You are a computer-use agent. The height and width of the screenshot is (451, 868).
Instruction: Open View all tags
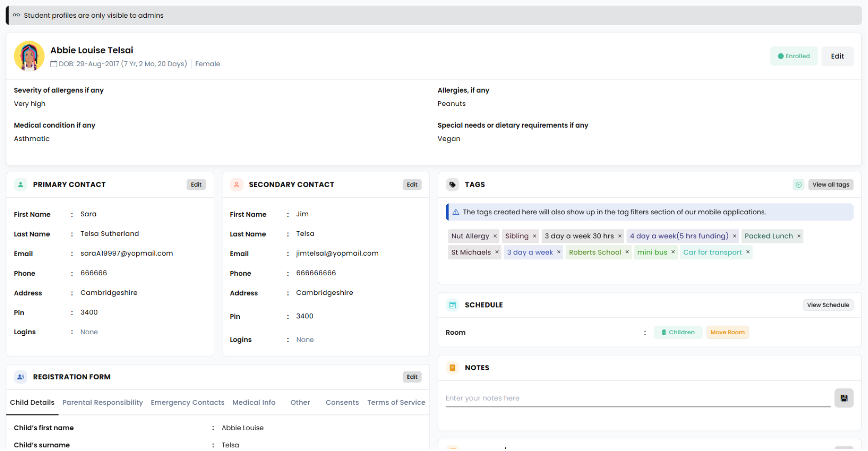coord(830,185)
